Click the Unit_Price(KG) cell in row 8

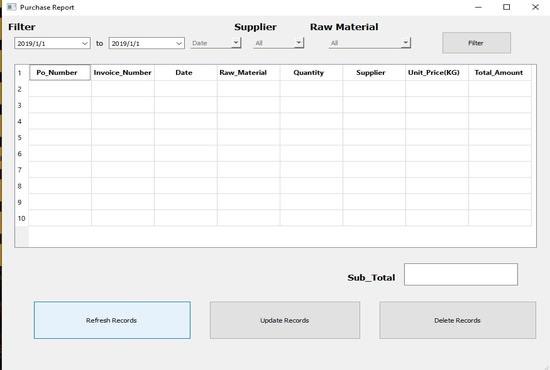[437, 186]
